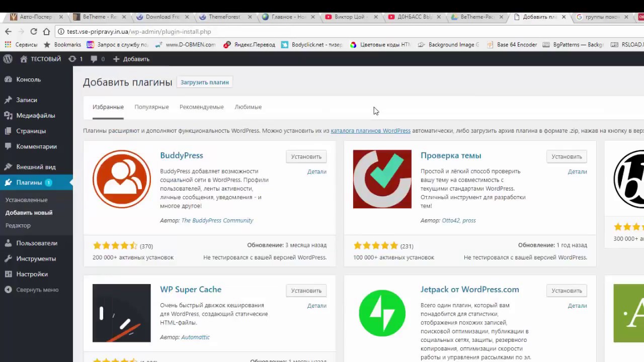
Task: Open the updates indicator showing 1
Action: (75, 59)
